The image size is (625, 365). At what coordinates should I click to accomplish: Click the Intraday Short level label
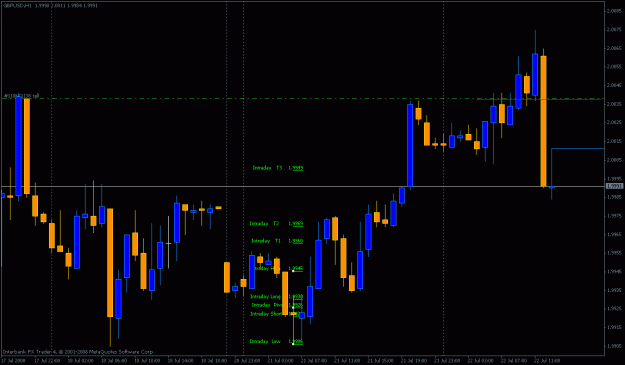tap(276, 314)
